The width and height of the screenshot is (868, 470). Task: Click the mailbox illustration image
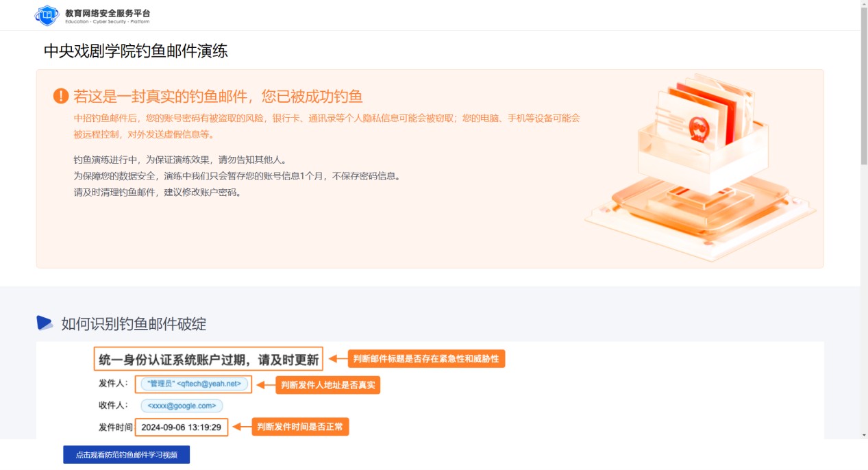[700, 167]
